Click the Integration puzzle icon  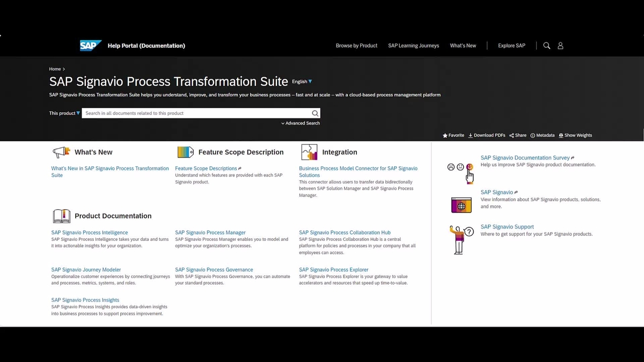point(309,152)
